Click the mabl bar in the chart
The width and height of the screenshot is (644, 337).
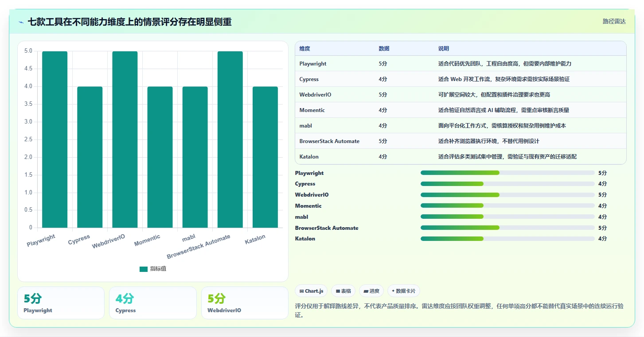[195, 157]
